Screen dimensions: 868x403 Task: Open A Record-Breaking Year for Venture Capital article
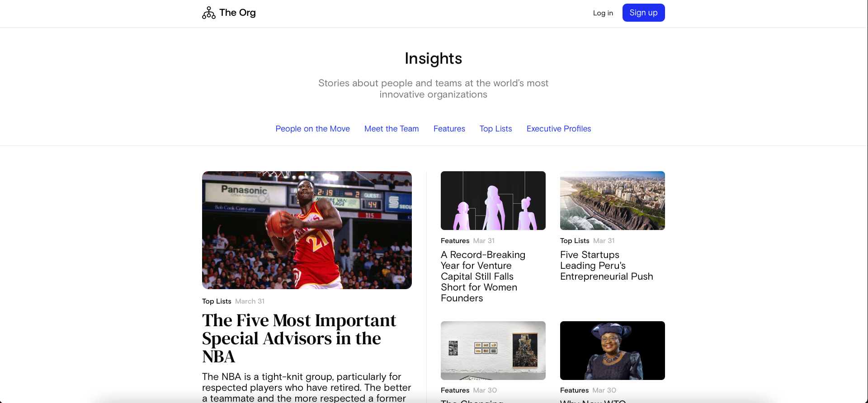[x=483, y=276]
